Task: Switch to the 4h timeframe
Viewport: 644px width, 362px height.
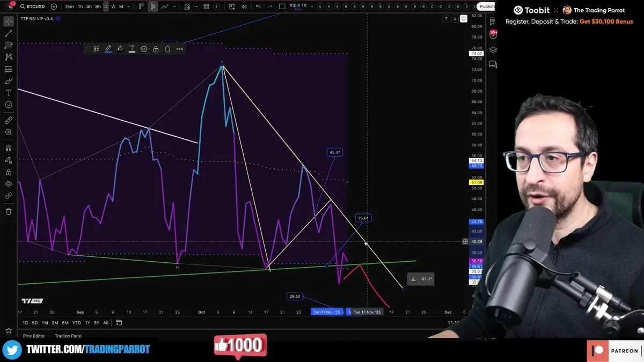Action: (x=89, y=6)
